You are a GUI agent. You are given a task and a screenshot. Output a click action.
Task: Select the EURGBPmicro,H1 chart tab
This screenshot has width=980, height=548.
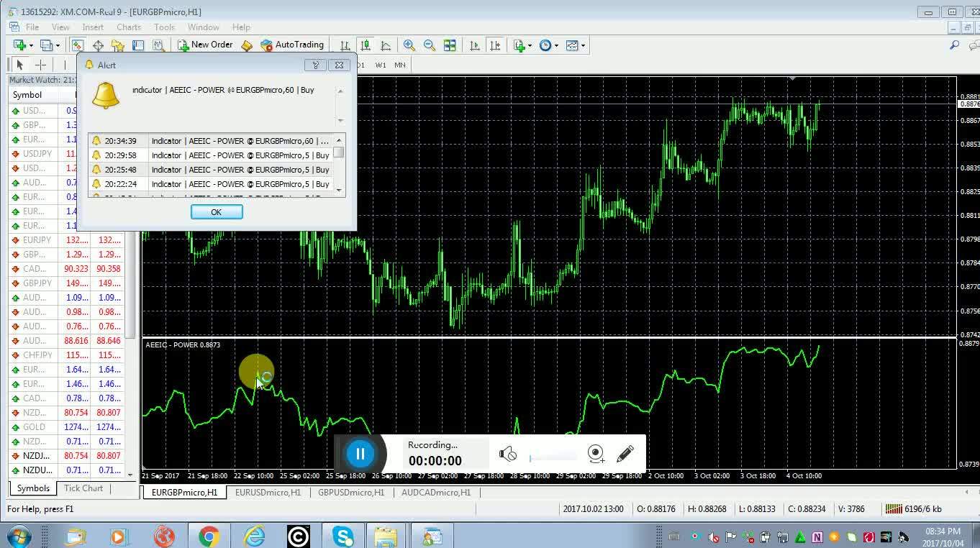[184, 493]
